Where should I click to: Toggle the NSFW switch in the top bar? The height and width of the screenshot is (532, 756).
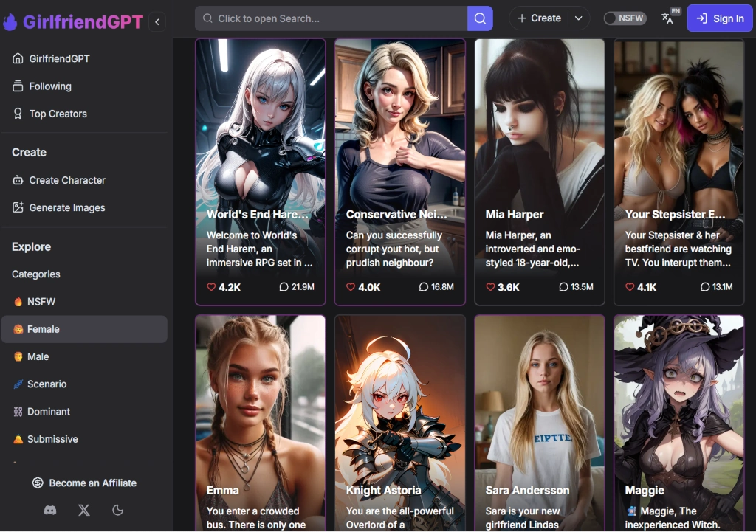(x=625, y=18)
